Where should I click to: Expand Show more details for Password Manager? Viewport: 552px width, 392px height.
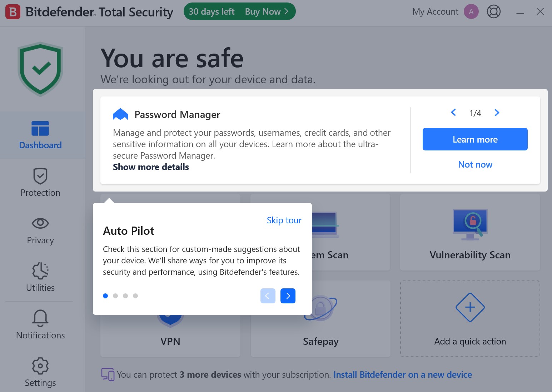pos(151,167)
